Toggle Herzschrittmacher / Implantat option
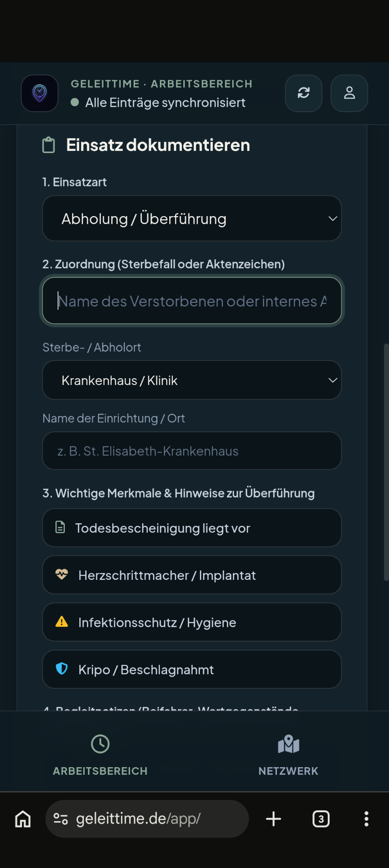 [x=192, y=575]
